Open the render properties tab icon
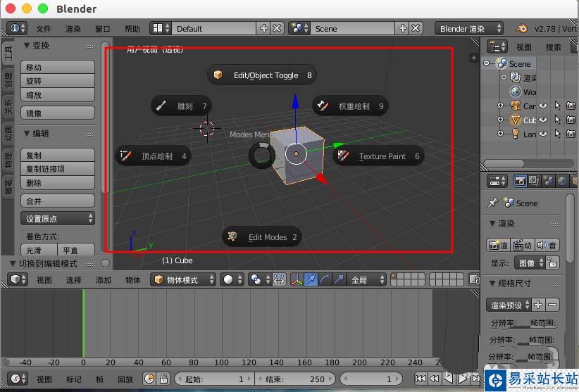The height and width of the screenshot is (392, 579). click(521, 181)
